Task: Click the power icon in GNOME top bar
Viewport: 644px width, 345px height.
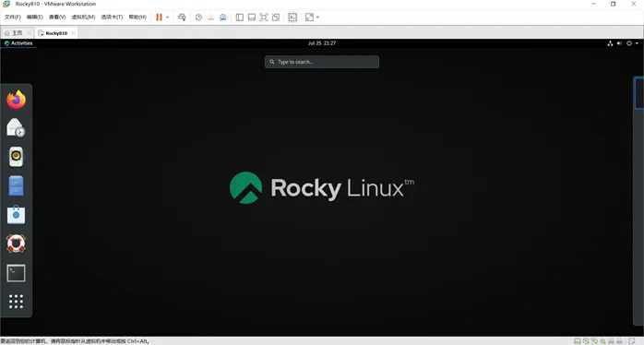Action: [629, 43]
